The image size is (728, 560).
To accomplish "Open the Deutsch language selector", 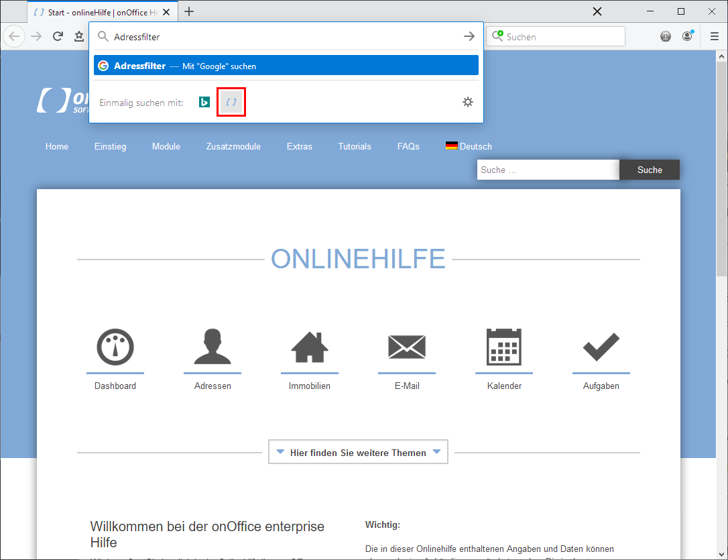I will pos(469,146).
